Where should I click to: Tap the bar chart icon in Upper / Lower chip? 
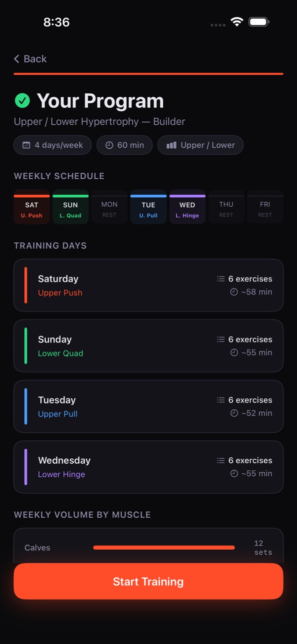(x=171, y=145)
